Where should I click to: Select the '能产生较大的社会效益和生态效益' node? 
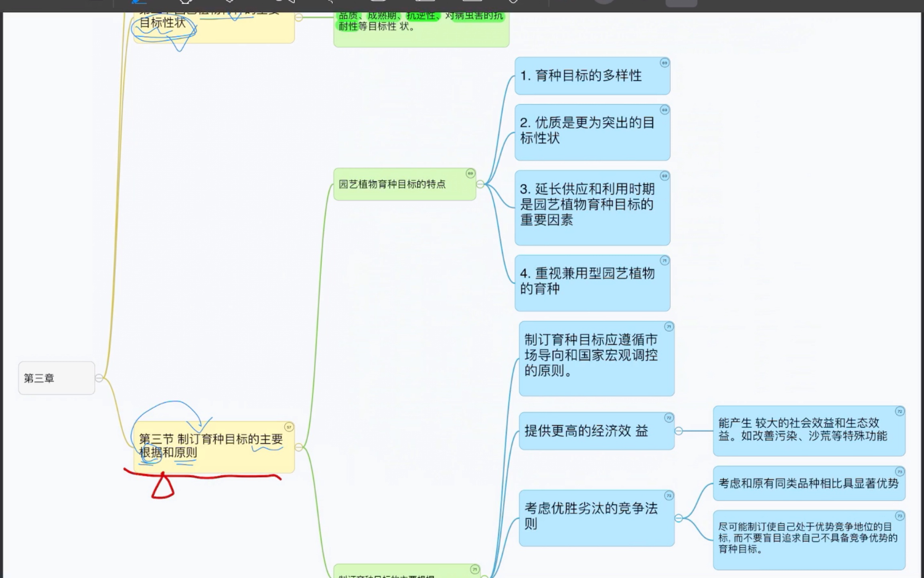click(x=809, y=431)
